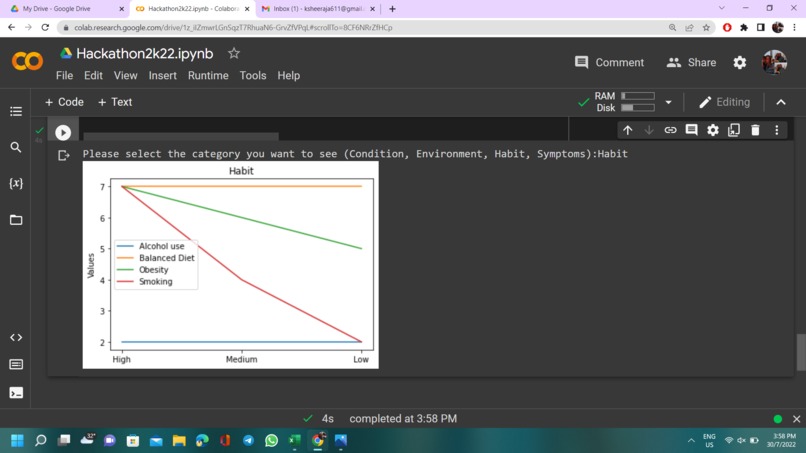Image resolution: width=806 pixels, height=453 pixels.
Task: Clear the cell output icon
Action: [63, 155]
